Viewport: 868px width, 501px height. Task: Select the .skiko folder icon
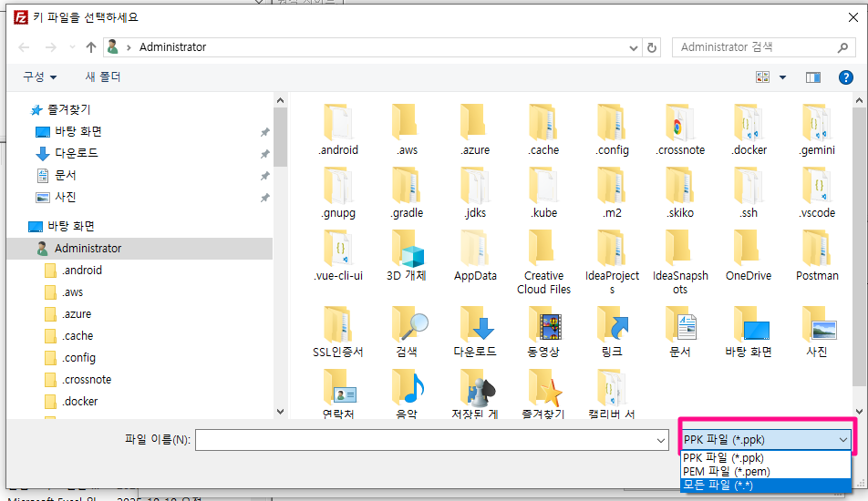tap(680, 185)
